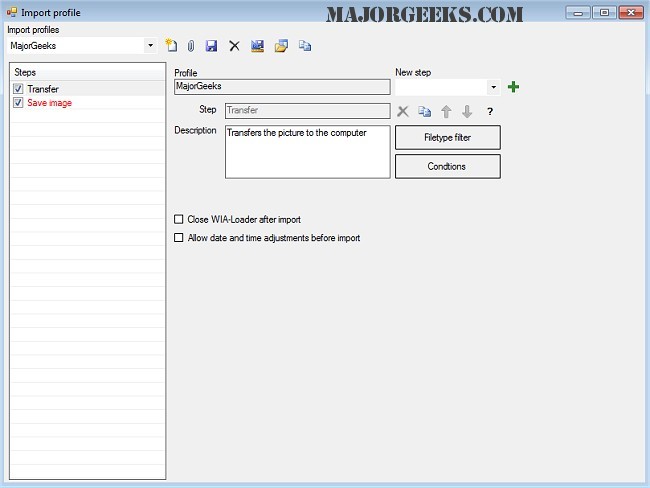Viewport: 650px width, 488px height.
Task: Open the Conditions button
Action: pyautogui.click(x=447, y=166)
